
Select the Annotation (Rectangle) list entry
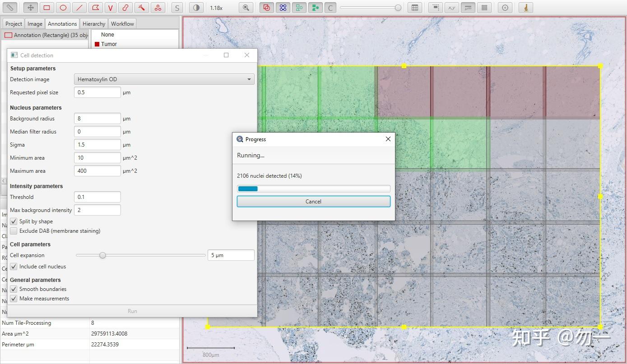[46, 35]
